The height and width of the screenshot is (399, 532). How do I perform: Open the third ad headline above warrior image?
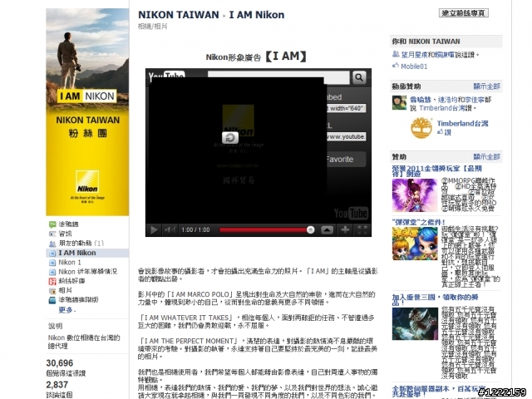tap(436, 300)
